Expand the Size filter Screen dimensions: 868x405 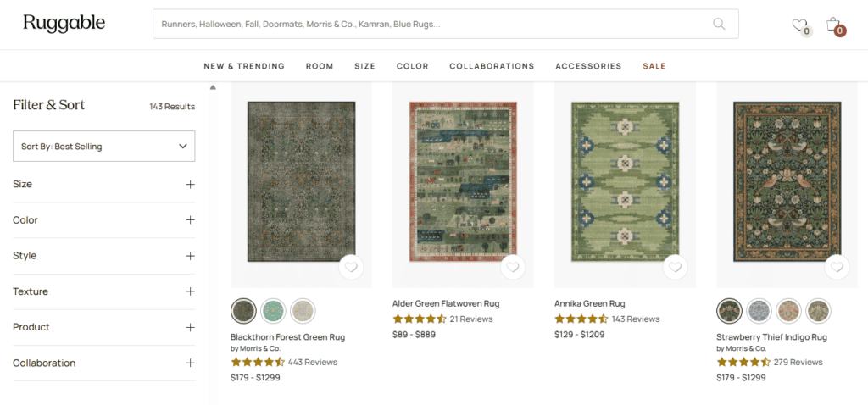pos(104,184)
